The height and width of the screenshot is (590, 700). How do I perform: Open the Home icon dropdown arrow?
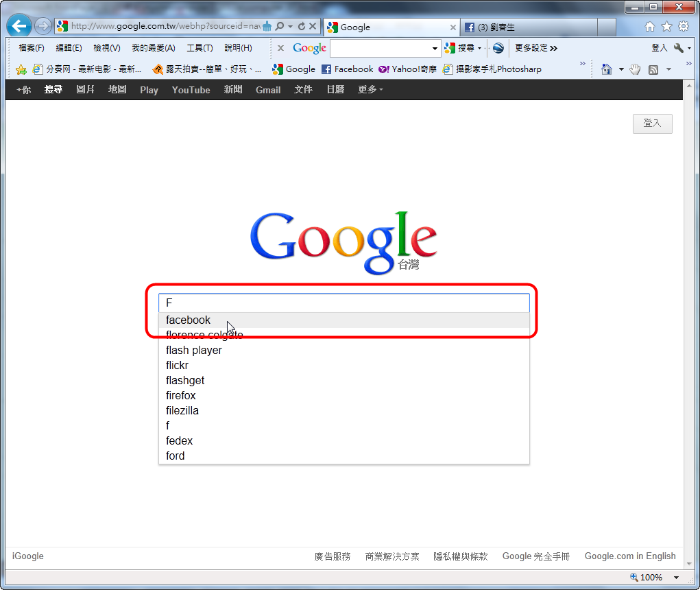point(621,69)
